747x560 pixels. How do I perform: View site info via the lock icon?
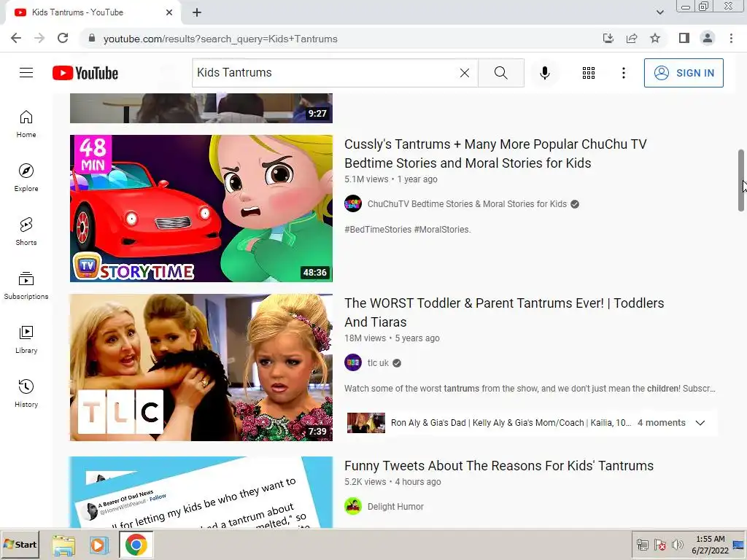[92, 39]
